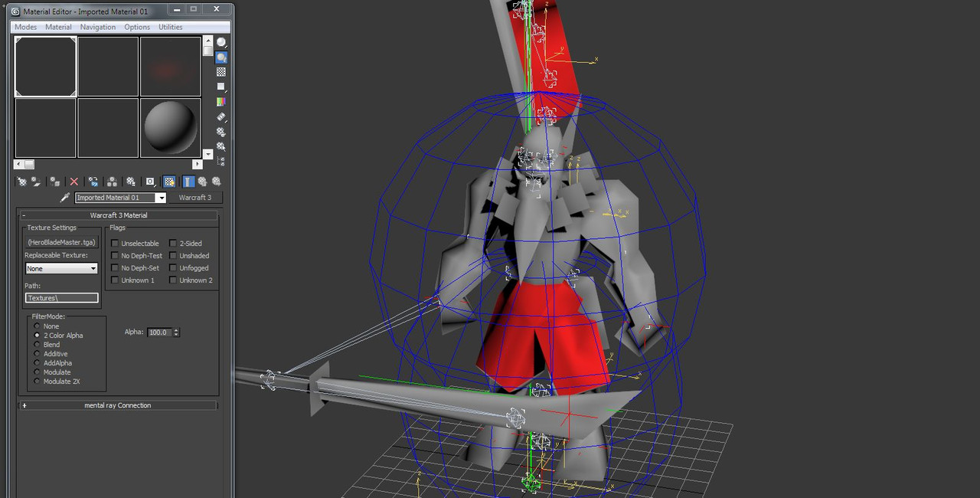Select the Modulate 2X filter mode

coord(37,382)
